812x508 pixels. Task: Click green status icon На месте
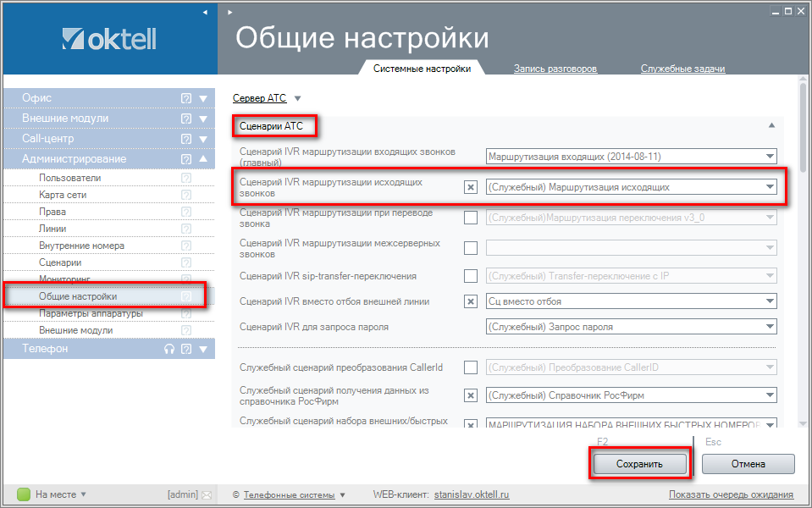coord(24,494)
